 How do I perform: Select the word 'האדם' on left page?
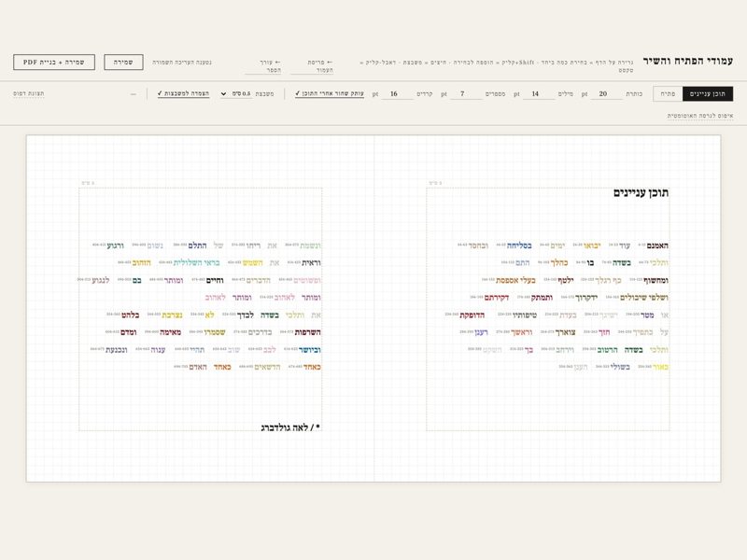[198, 367]
